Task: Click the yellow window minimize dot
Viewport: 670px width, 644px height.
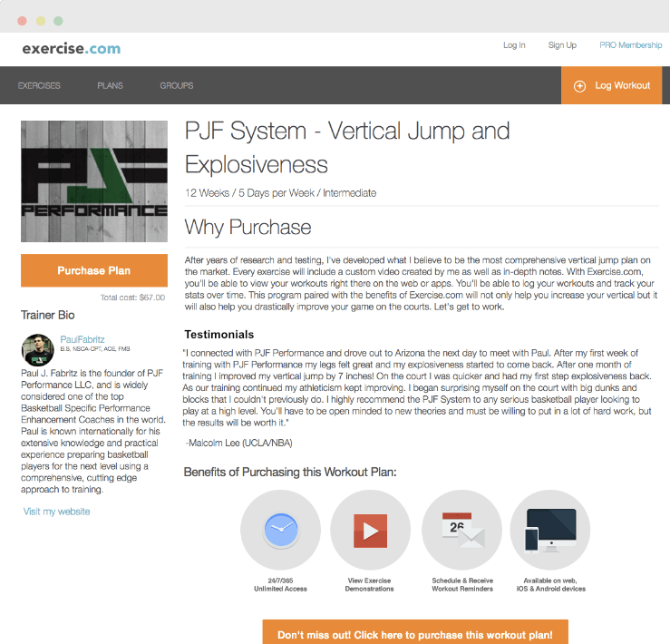Action: (x=41, y=21)
